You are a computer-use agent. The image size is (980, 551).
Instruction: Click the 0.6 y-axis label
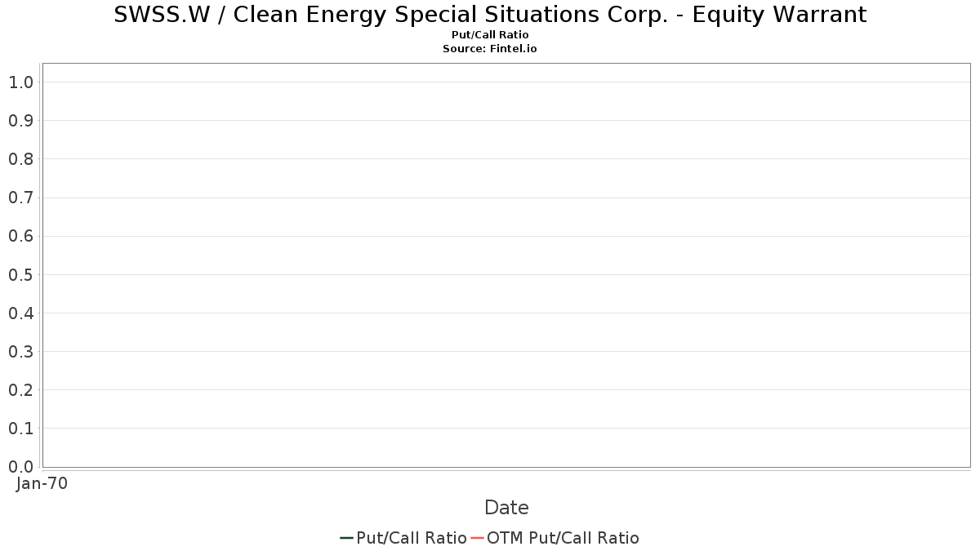pyautogui.click(x=21, y=236)
